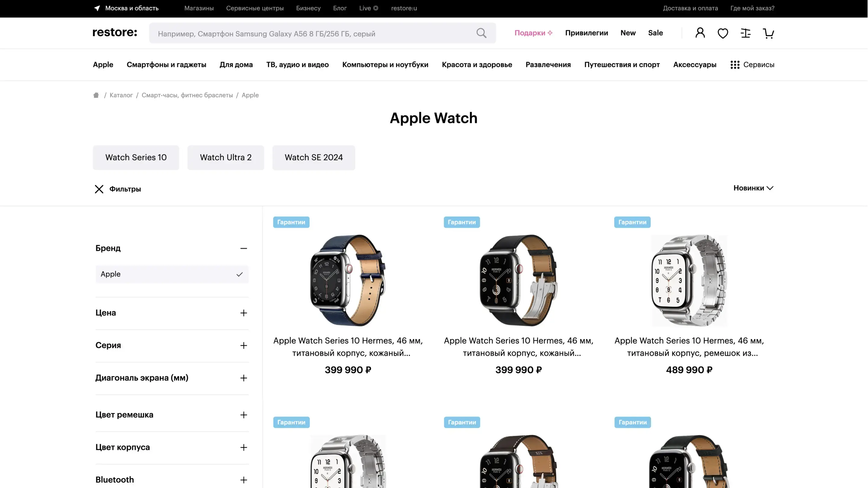Click the search magnifier icon
Screen dimensions: 868x488
(x=481, y=33)
